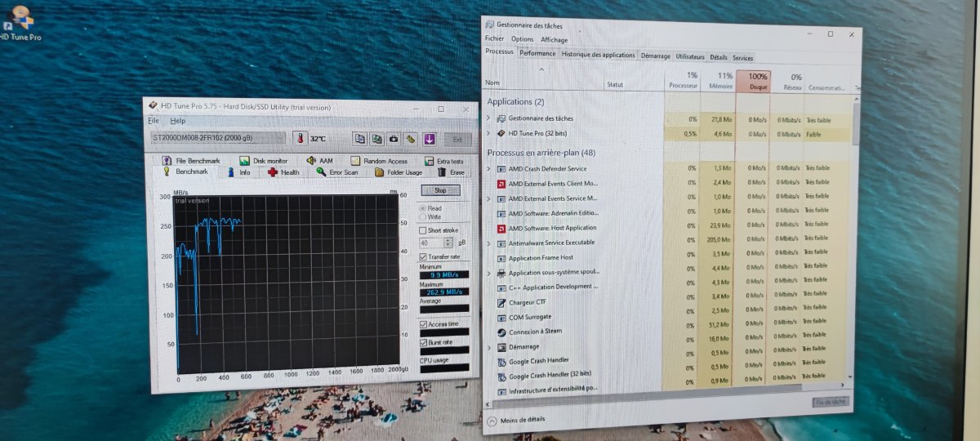980x441 pixels.
Task: Click the Task Manager title bar icon
Action: tap(490, 26)
